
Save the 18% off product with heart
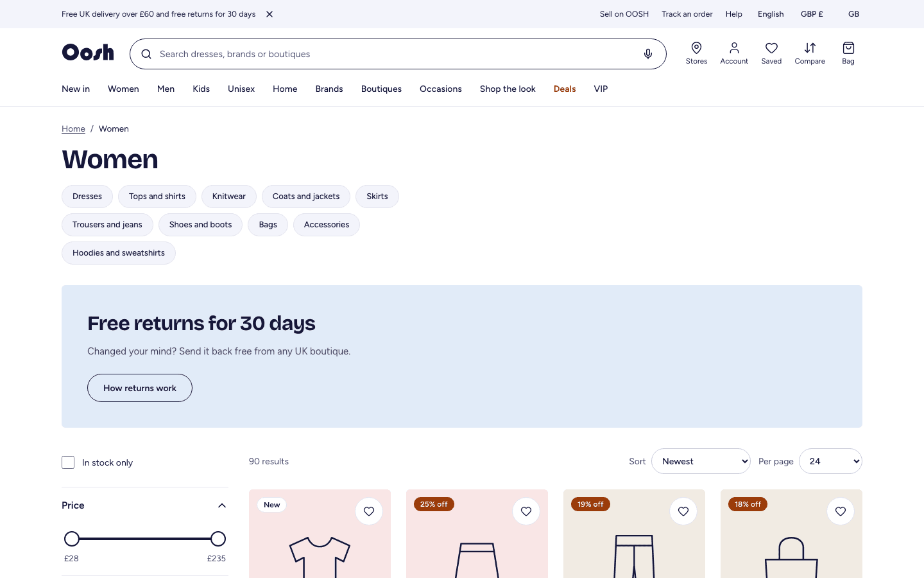pos(841,511)
